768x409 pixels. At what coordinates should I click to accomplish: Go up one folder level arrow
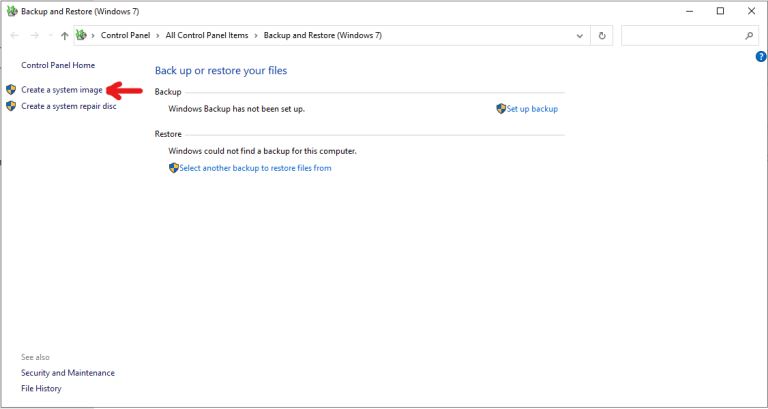(64, 35)
